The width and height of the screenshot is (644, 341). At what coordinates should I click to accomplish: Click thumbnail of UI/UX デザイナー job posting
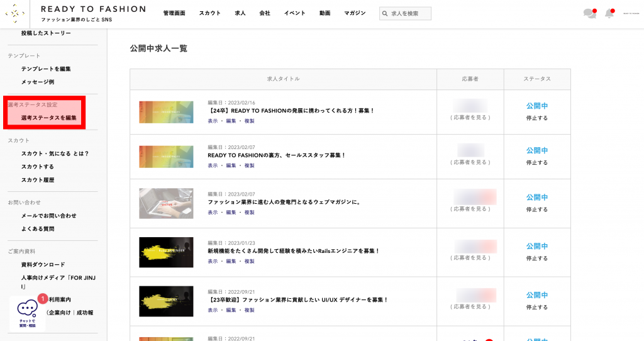pyautogui.click(x=166, y=301)
